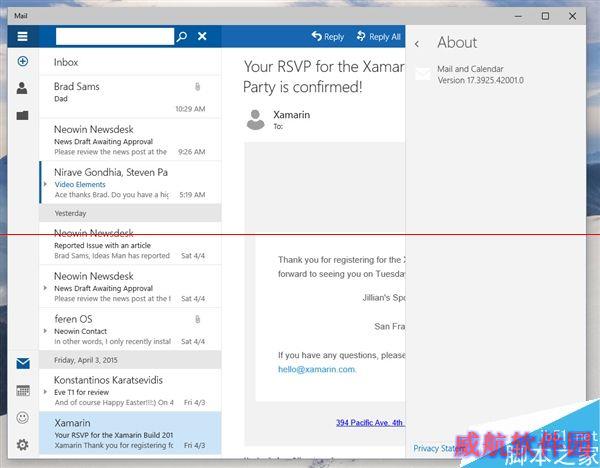Click the search magnifier icon
Screen dimensions: 600x468
coord(182,36)
